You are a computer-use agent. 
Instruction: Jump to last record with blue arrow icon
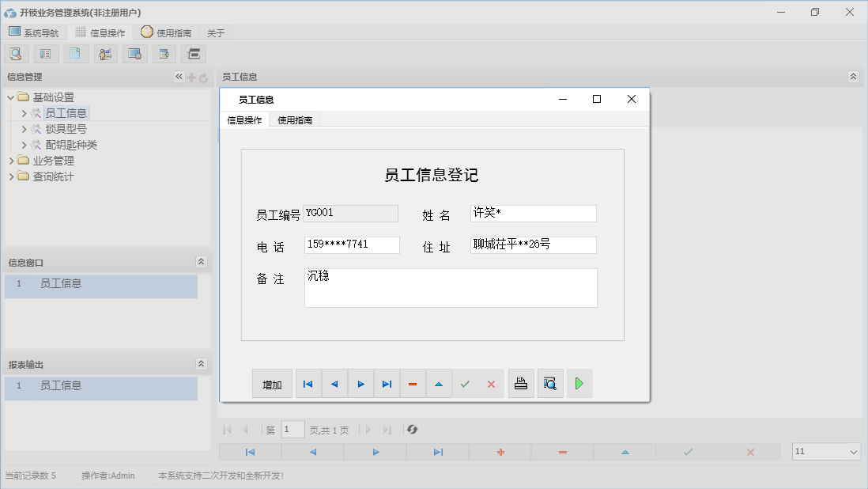pyautogui.click(x=387, y=383)
